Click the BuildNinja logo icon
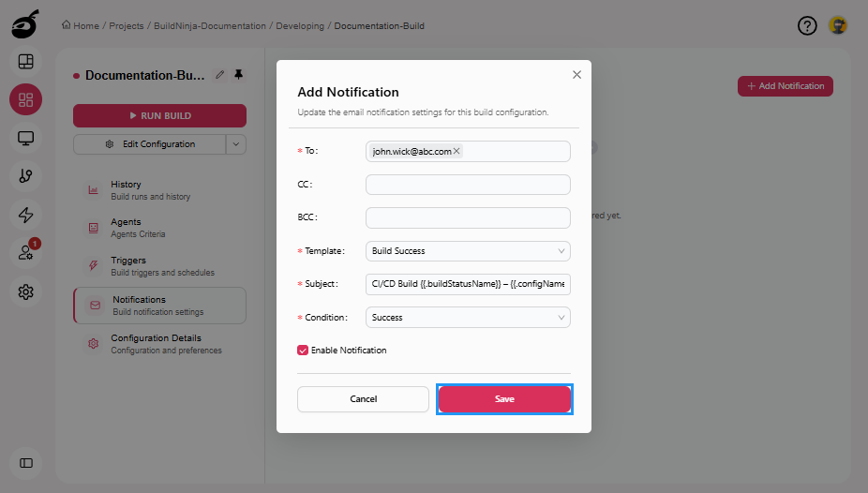The image size is (868, 493). [x=25, y=24]
